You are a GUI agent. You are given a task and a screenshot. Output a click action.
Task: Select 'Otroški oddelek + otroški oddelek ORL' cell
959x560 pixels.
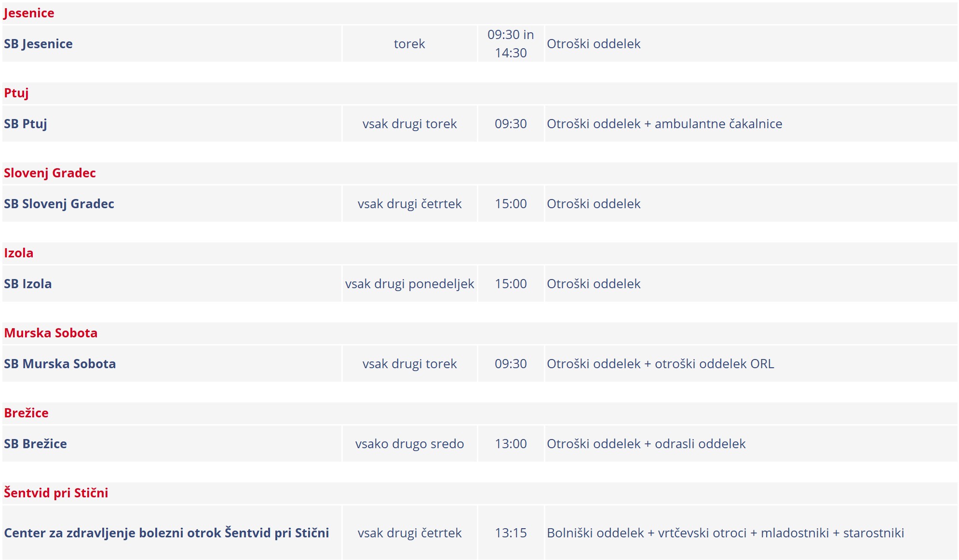tap(660, 364)
